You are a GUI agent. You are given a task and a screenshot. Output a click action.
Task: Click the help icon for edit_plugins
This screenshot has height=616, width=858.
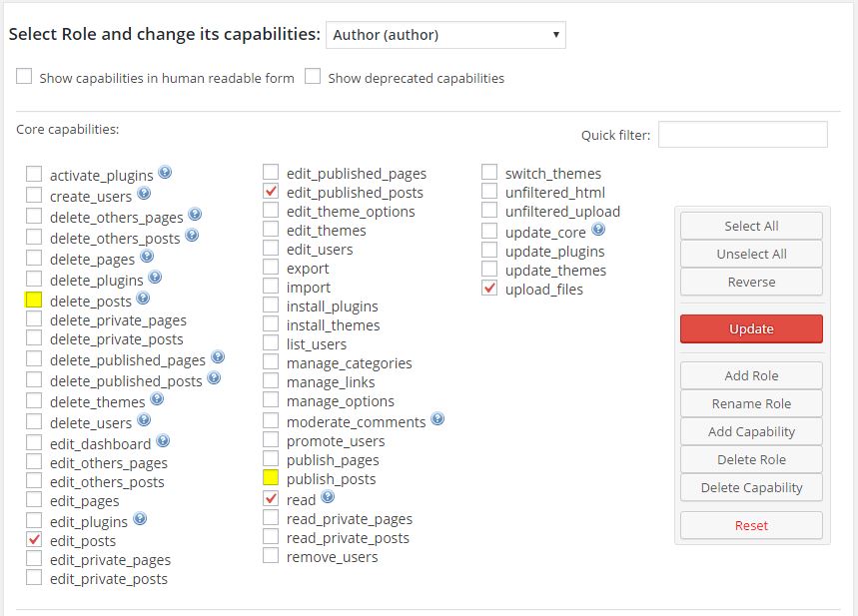tap(140, 518)
